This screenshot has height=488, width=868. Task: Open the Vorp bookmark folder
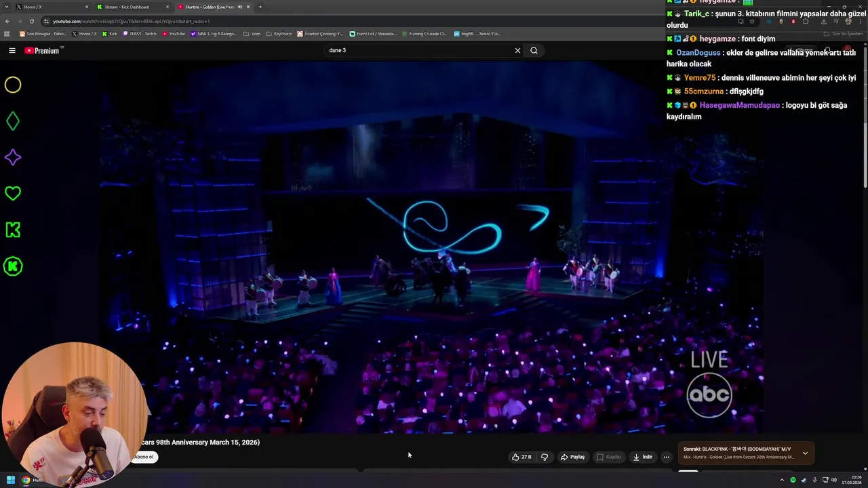tap(252, 33)
